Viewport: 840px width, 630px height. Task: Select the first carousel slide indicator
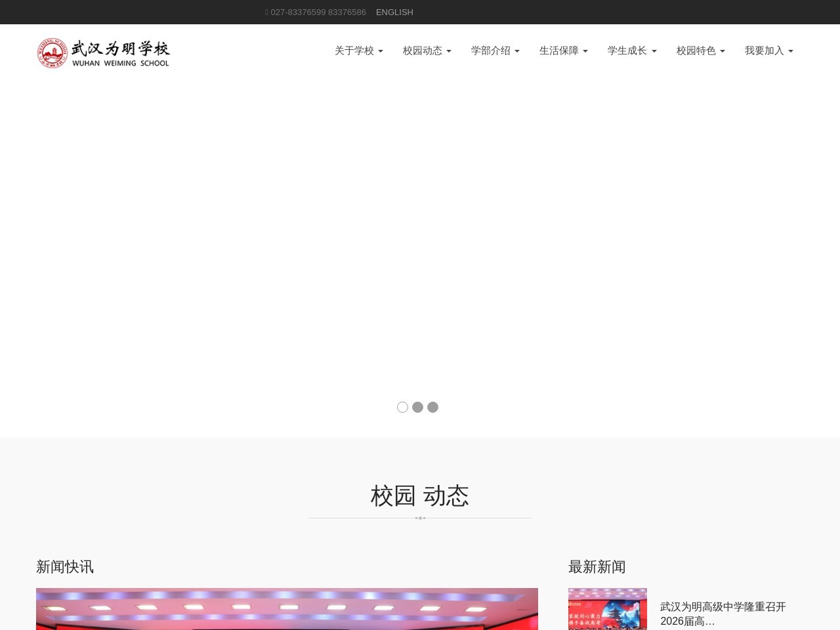click(x=402, y=407)
